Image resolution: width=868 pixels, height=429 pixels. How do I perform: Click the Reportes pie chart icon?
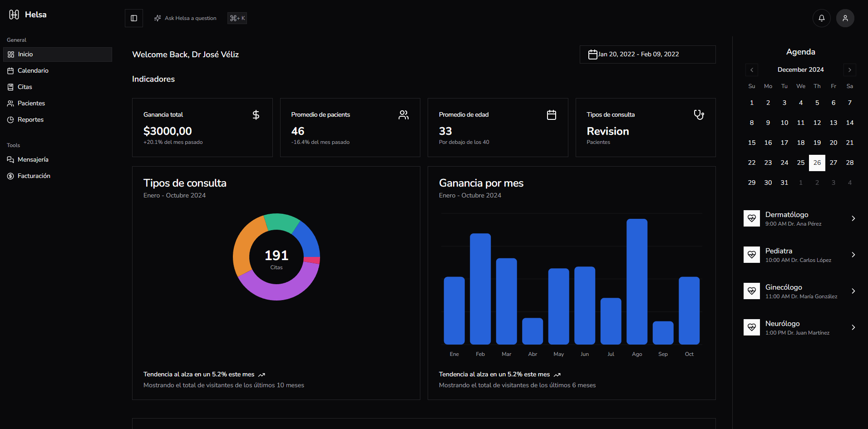(x=10, y=120)
